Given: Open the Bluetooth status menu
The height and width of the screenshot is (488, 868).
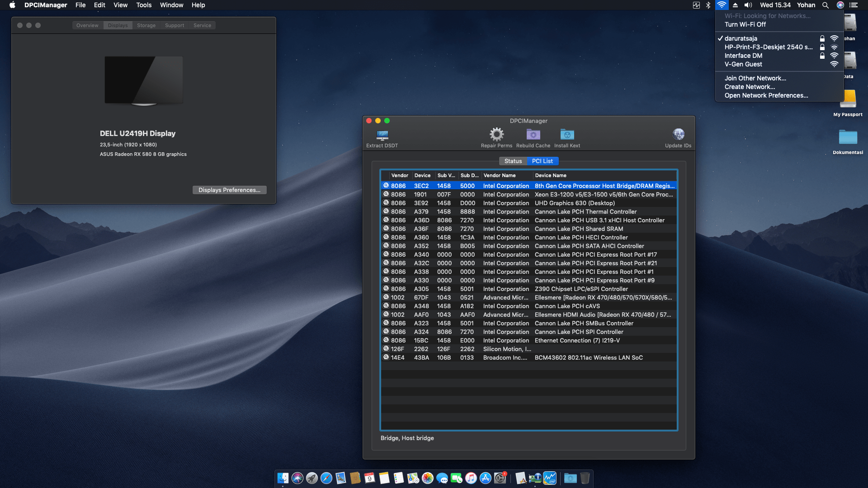Looking at the screenshot, I should pos(708,5).
